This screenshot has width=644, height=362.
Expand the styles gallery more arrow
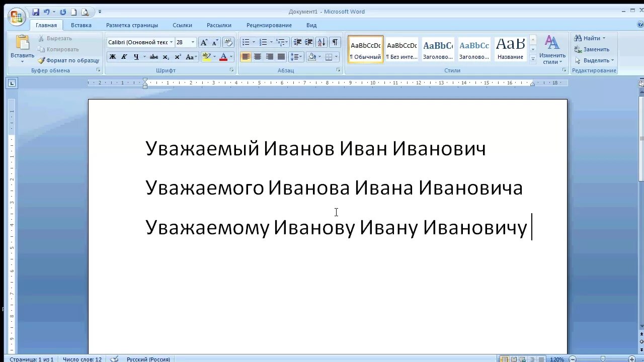coord(533,58)
